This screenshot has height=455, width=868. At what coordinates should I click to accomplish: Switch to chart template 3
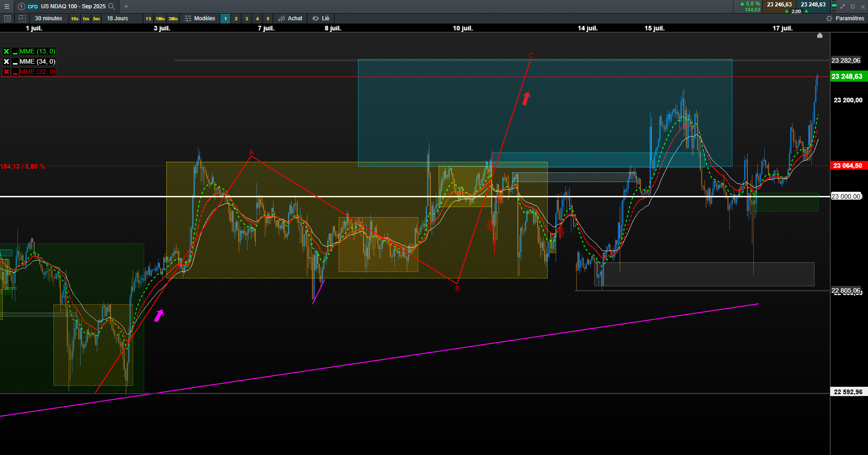246,18
